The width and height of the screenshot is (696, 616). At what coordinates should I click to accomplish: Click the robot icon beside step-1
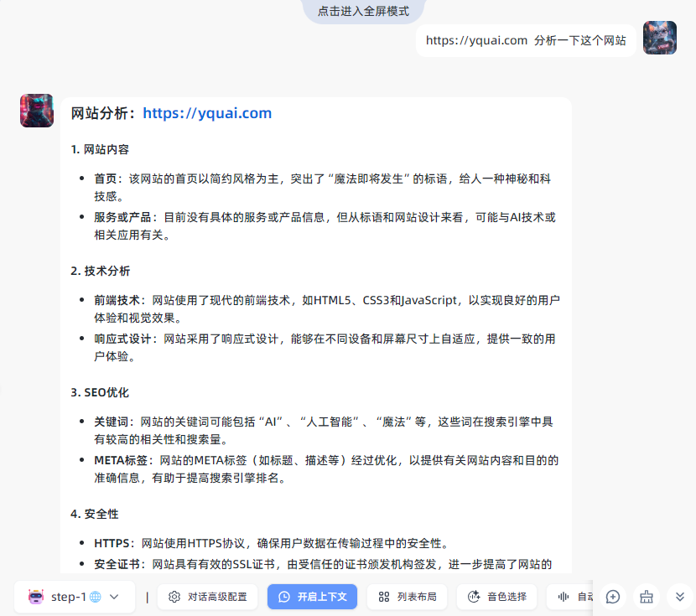click(35, 597)
